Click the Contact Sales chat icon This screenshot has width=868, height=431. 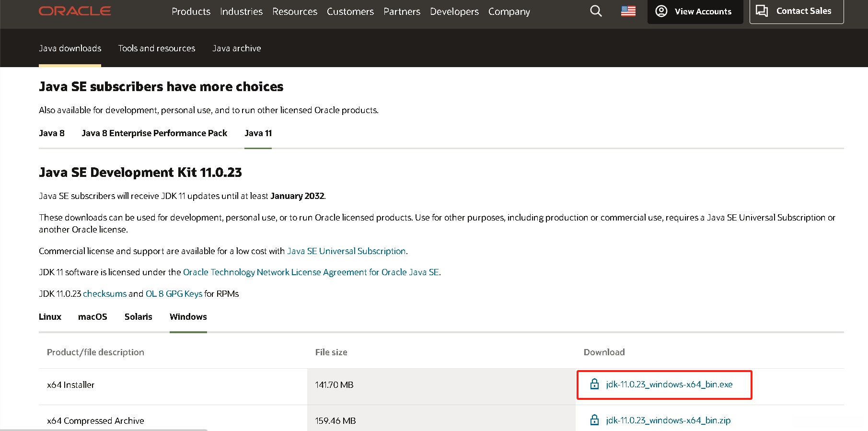762,11
